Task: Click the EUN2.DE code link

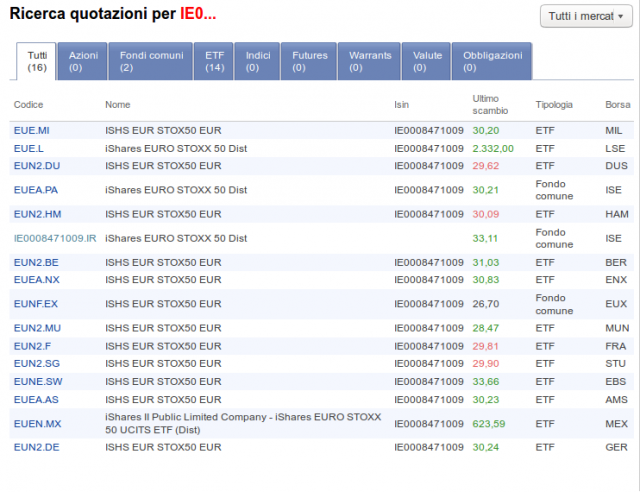Action: point(36,447)
